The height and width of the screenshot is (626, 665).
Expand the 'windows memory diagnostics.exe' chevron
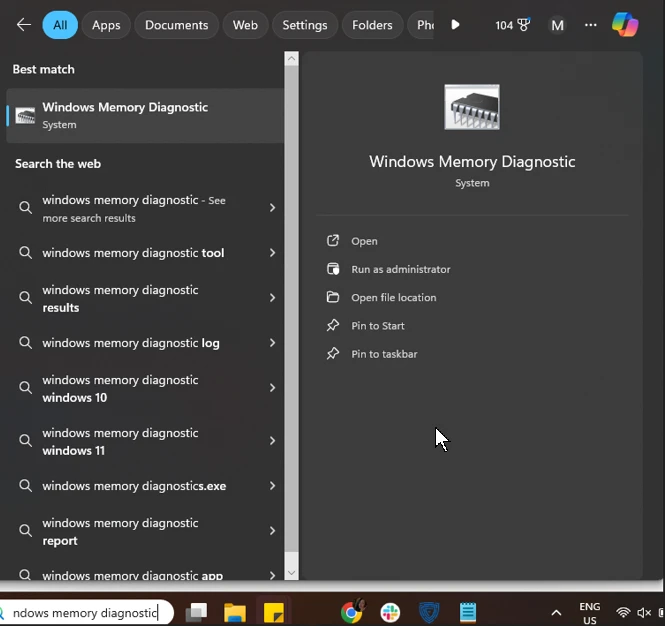(x=272, y=486)
